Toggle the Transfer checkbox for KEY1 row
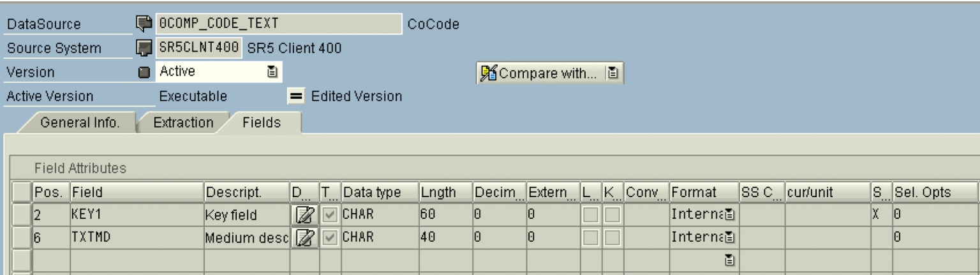Screen dimensions: 980x275 [x=330, y=215]
